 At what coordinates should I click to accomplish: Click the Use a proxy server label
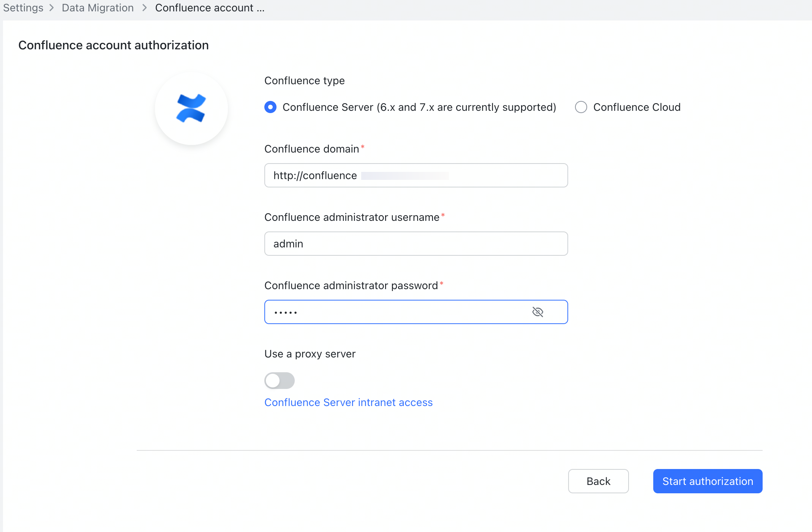pyautogui.click(x=310, y=354)
